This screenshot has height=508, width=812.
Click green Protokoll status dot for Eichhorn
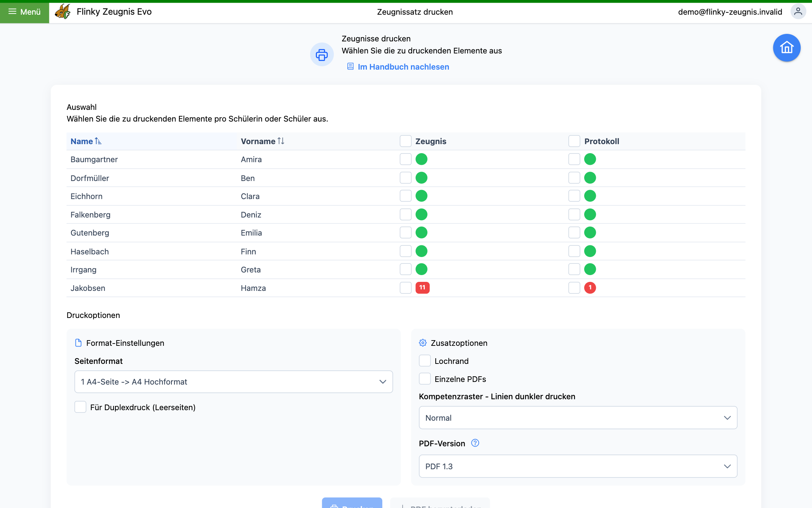[x=590, y=196]
